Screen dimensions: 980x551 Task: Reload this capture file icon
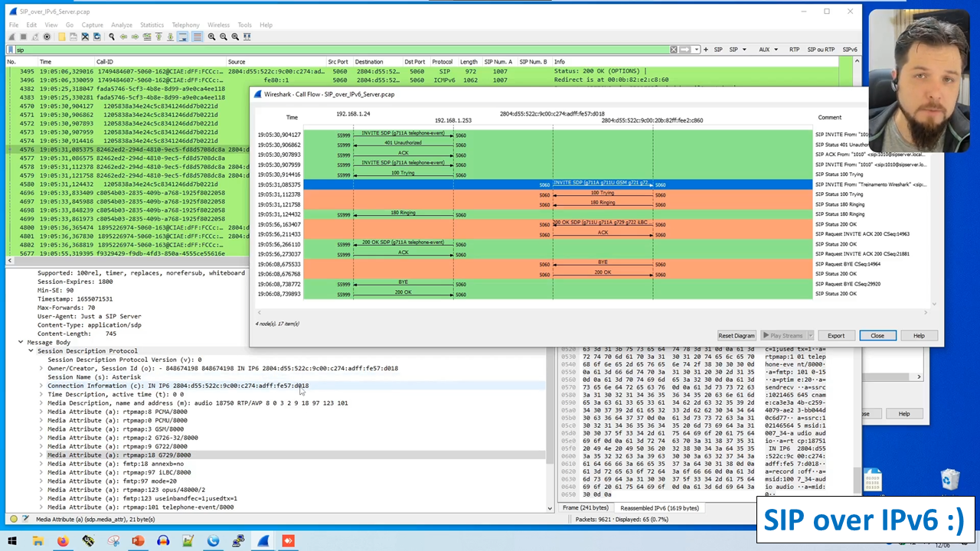96,37
